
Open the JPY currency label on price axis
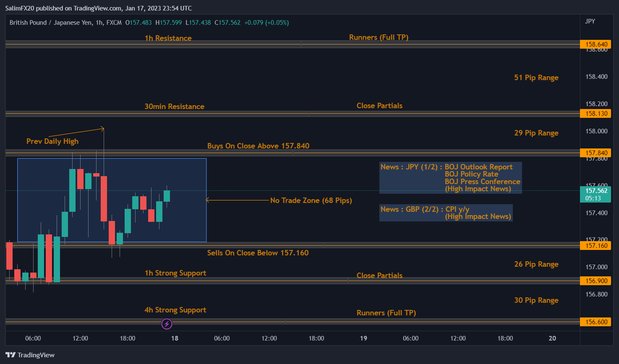[x=590, y=21]
